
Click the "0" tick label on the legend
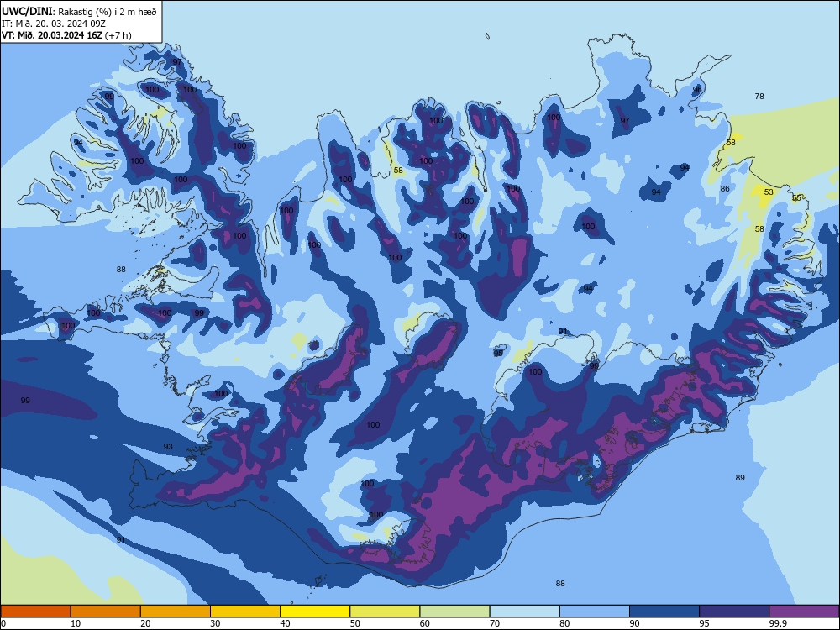tap(3, 623)
